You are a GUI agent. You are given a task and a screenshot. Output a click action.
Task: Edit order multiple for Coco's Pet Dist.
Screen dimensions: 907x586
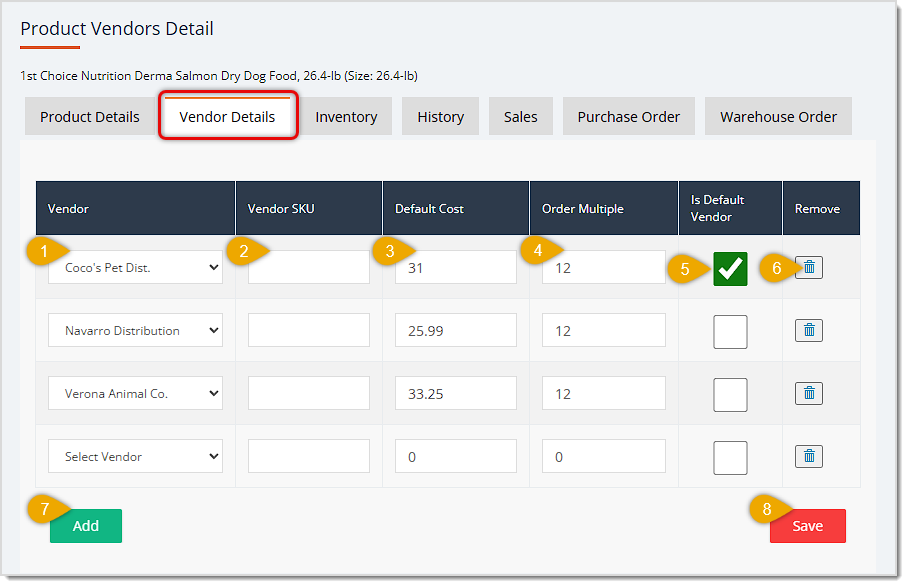(x=604, y=267)
